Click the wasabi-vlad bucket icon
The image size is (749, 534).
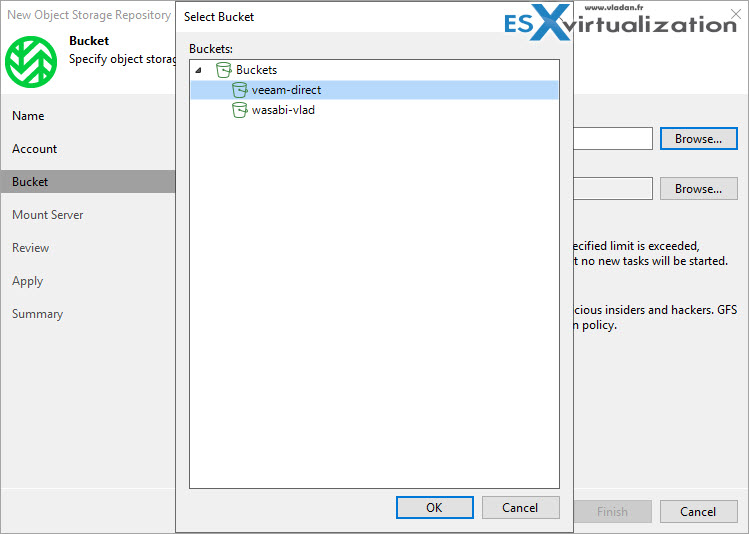pyautogui.click(x=239, y=110)
